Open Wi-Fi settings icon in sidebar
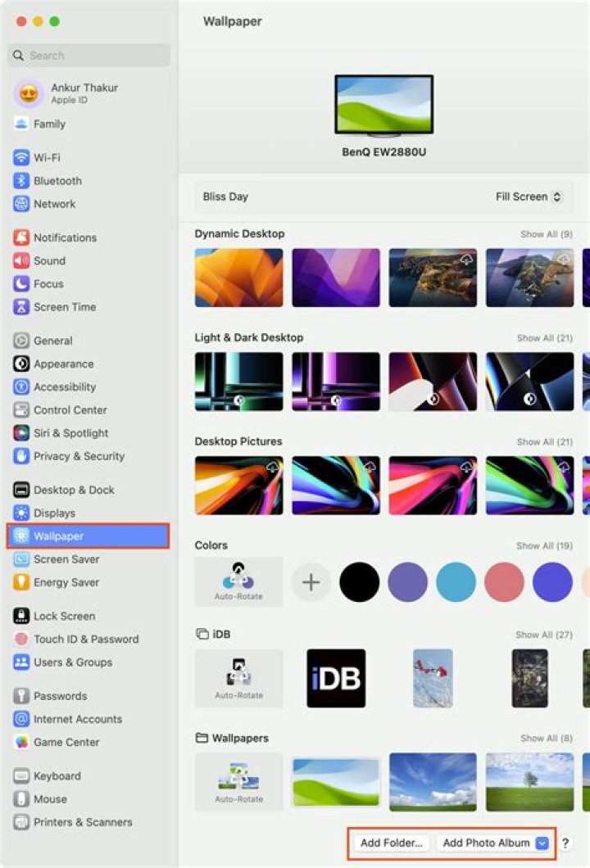The width and height of the screenshot is (590, 868). [21, 157]
